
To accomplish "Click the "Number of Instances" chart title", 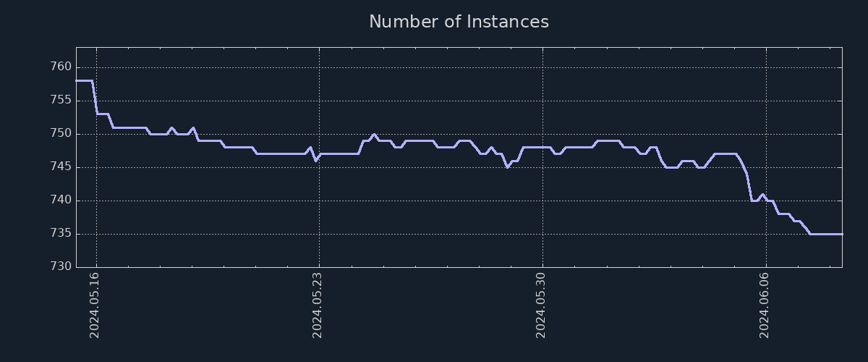I will tap(459, 22).
